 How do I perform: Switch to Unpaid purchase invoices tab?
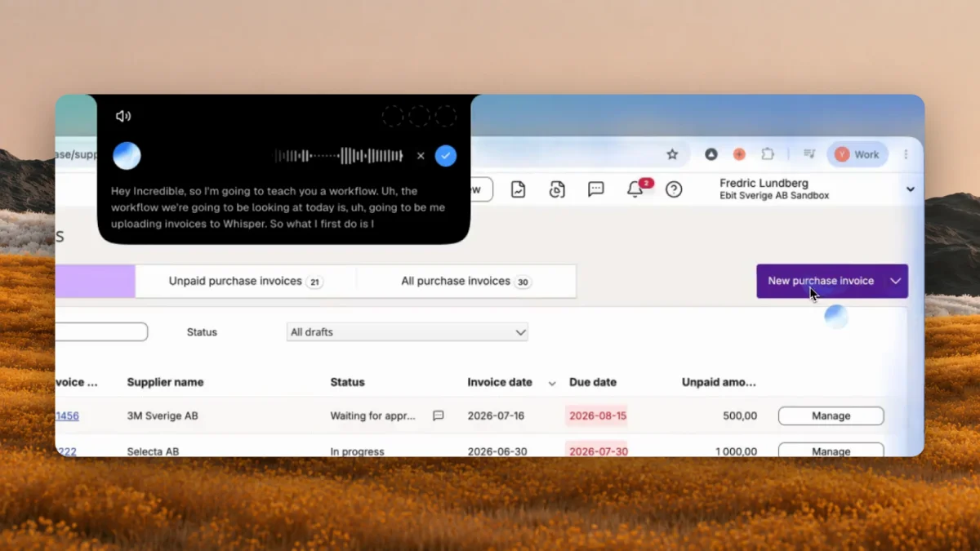tap(245, 281)
